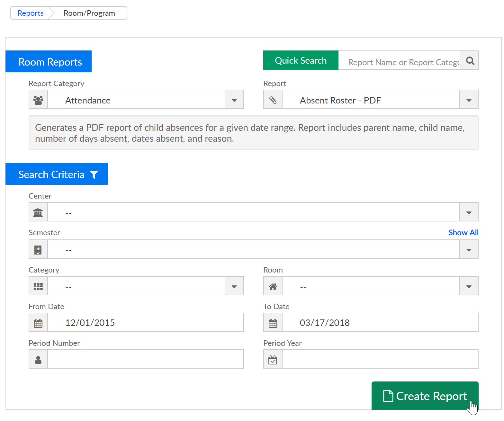Expand the Center dropdown
The width and height of the screenshot is (504, 421).
[469, 212]
